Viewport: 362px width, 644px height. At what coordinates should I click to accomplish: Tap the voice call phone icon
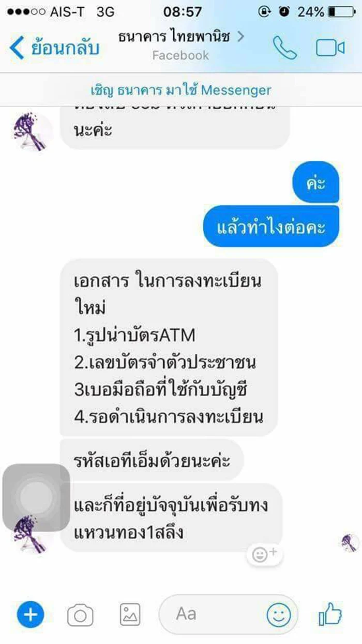tap(285, 48)
